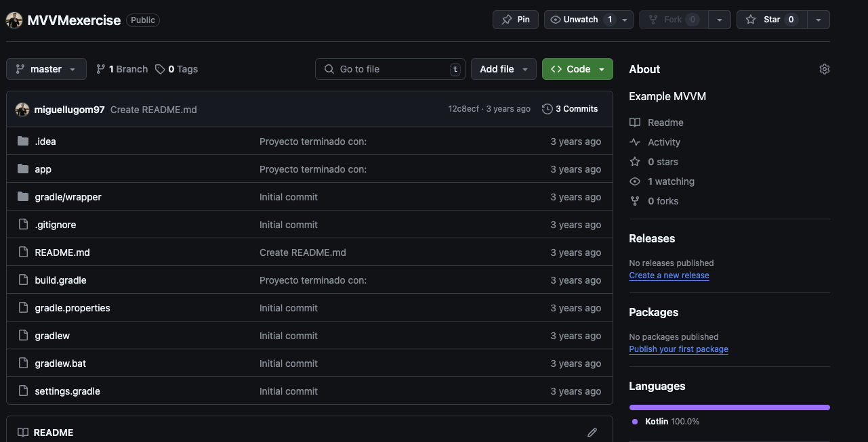Open the master branch selector dropdown
868x442 pixels.
tap(46, 69)
